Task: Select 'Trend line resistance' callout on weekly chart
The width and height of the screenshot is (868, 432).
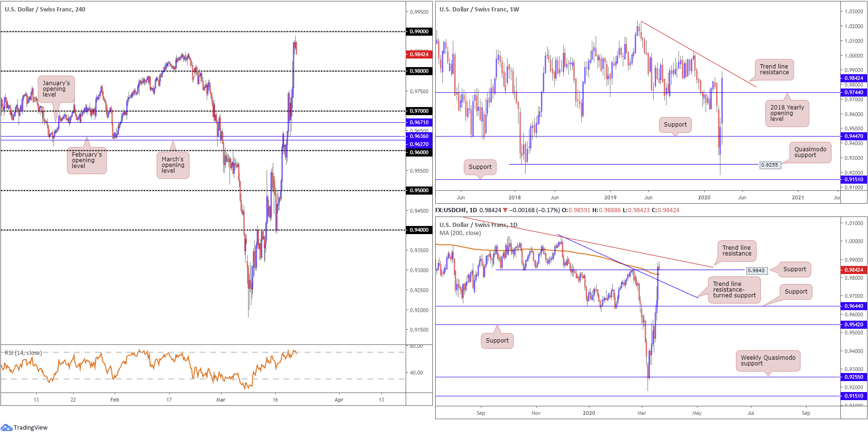Action: [774, 69]
